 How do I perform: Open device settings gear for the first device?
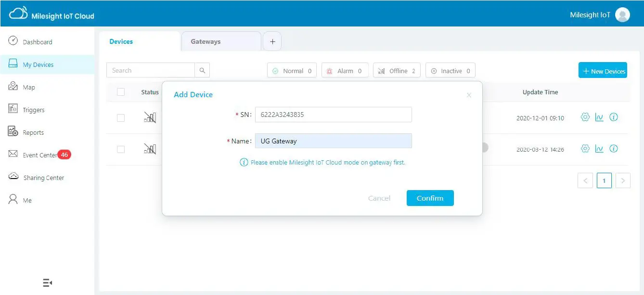585,117
